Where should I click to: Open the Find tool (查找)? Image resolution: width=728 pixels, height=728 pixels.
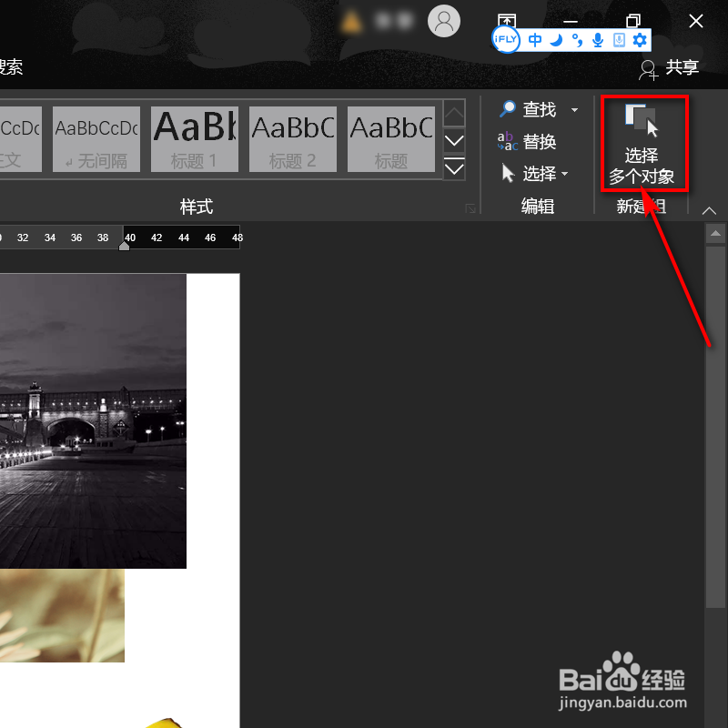pos(529,109)
